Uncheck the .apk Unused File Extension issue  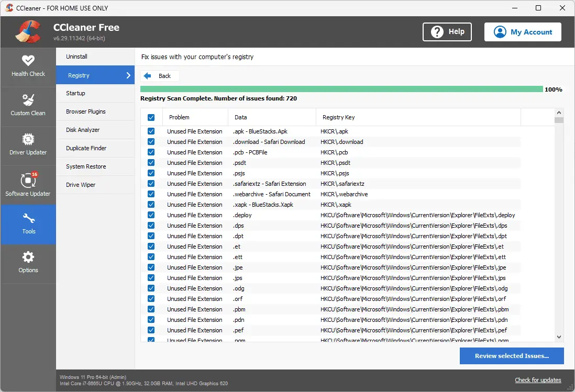click(151, 131)
